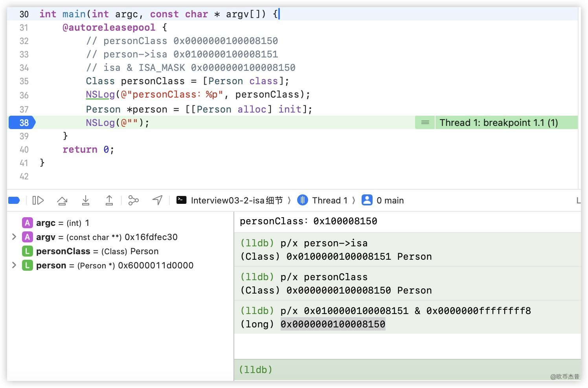Click the breakpoint annotation lines icon

pos(425,123)
